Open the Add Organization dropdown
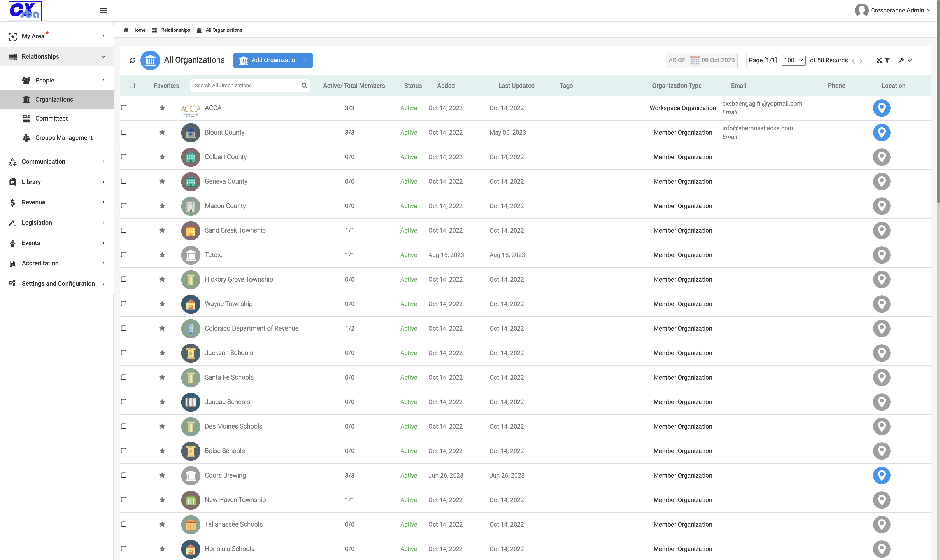 click(x=273, y=60)
